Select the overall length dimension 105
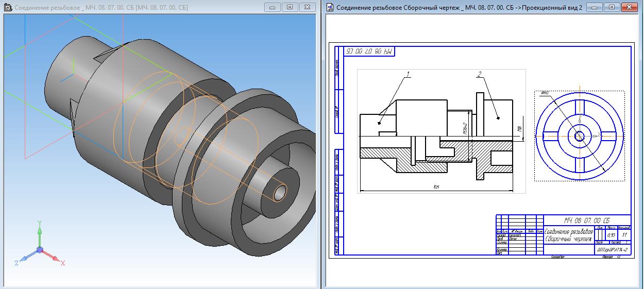This screenshot has width=644, height=289. pos(436,188)
